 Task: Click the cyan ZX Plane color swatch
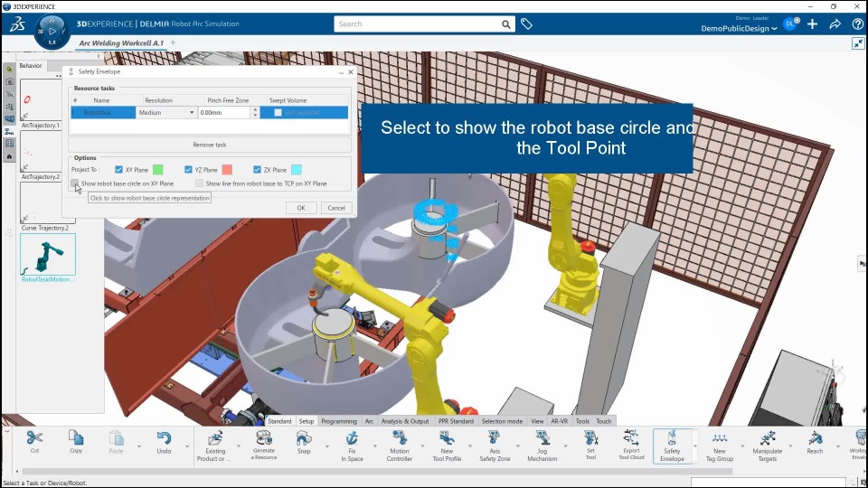coord(297,170)
